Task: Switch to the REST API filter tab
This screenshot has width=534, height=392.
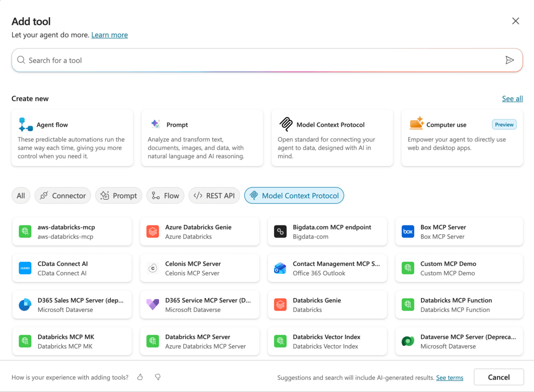Action: click(214, 195)
